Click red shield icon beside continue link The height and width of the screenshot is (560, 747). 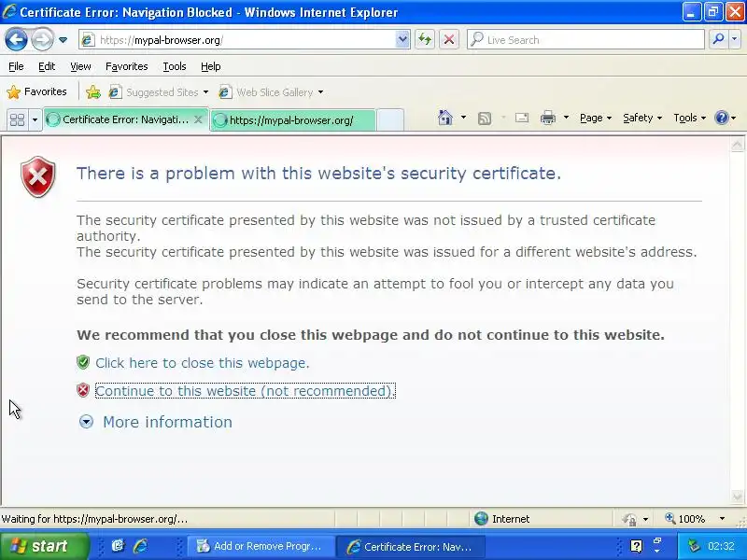[x=83, y=390]
